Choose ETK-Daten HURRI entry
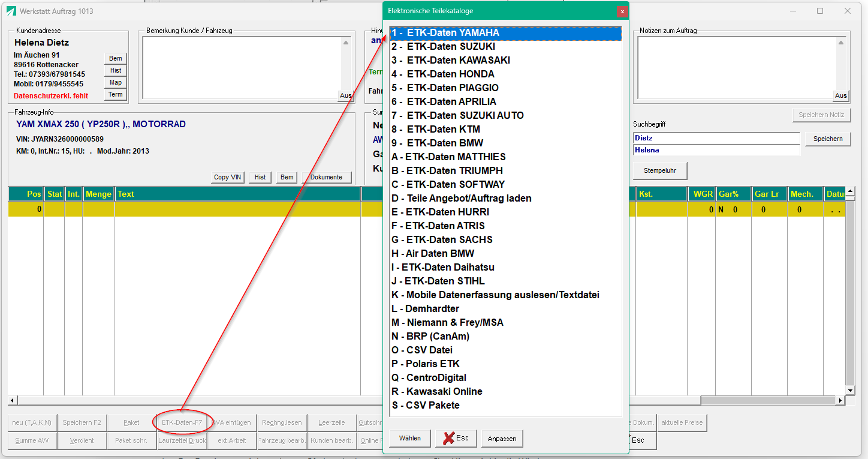Viewport: 868px width, 459px height. click(x=505, y=212)
